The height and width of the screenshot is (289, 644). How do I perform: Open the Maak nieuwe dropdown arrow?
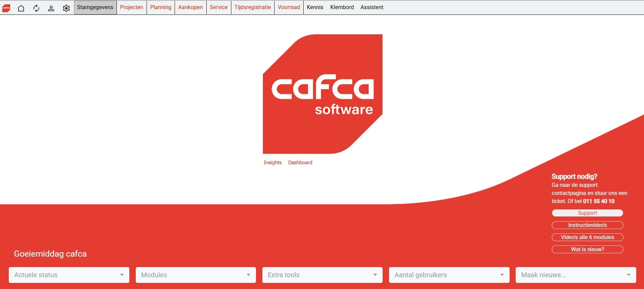(628, 275)
